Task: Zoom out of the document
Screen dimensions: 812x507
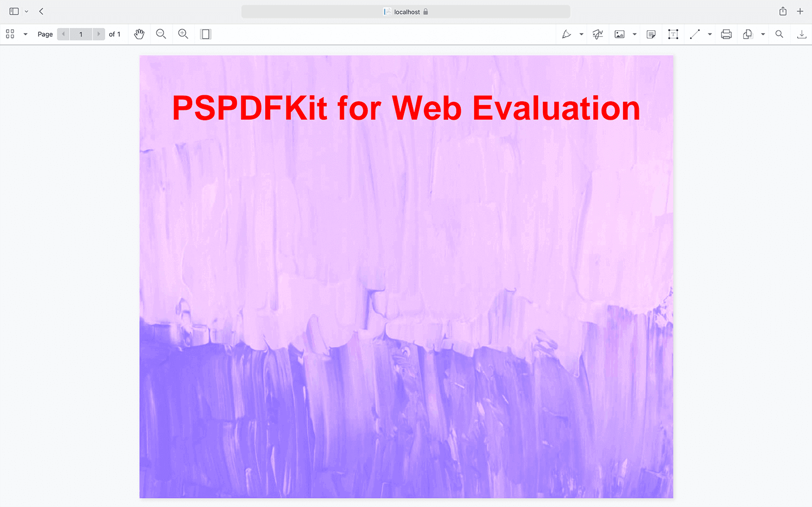Action: point(161,34)
